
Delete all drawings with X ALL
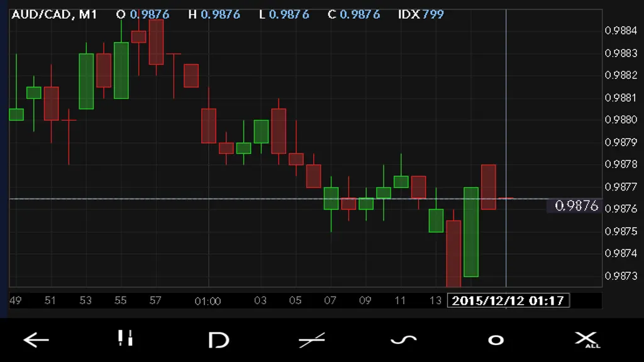click(x=587, y=340)
